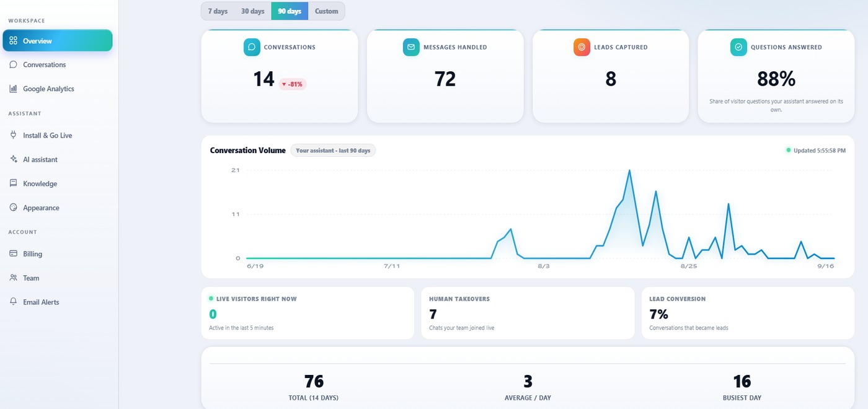The height and width of the screenshot is (409, 868).
Task: Open Install & Go Live page
Action: click(58, 135)
